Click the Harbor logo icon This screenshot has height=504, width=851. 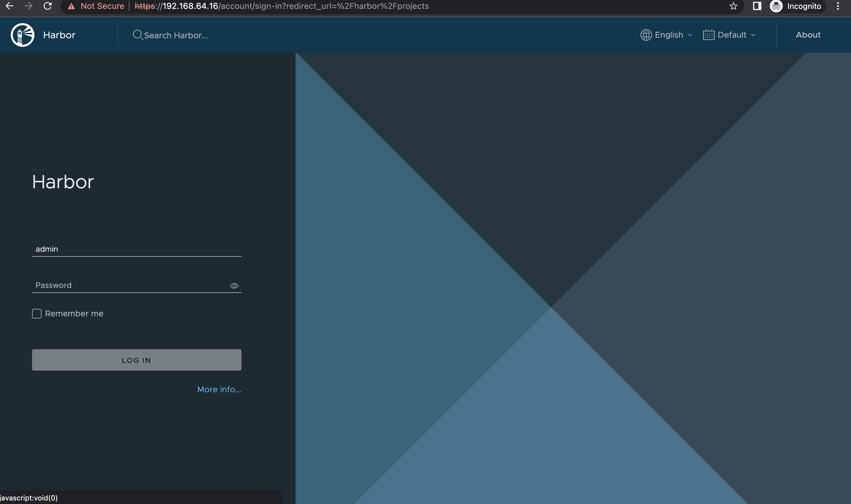pyautogui.click(x=22, y=34)
